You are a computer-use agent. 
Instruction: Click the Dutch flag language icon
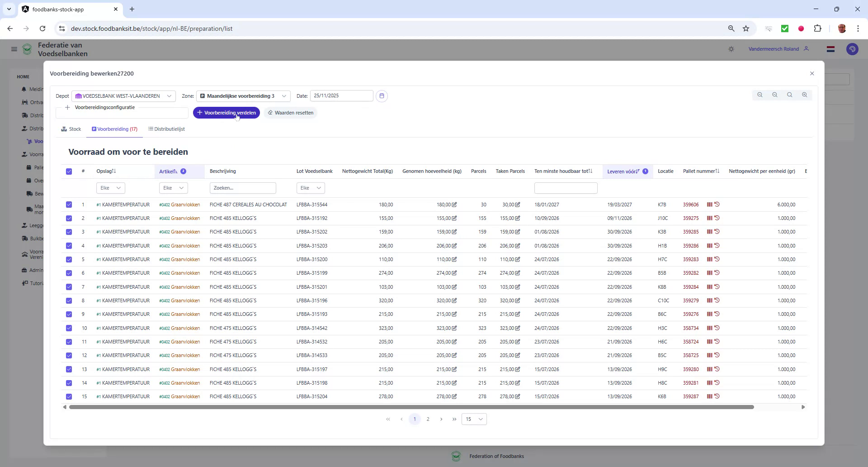(x=831, y=49)
